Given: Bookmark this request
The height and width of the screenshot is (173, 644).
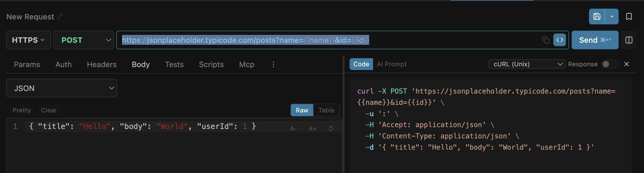Looking at the screenshot, I should 629,17.
